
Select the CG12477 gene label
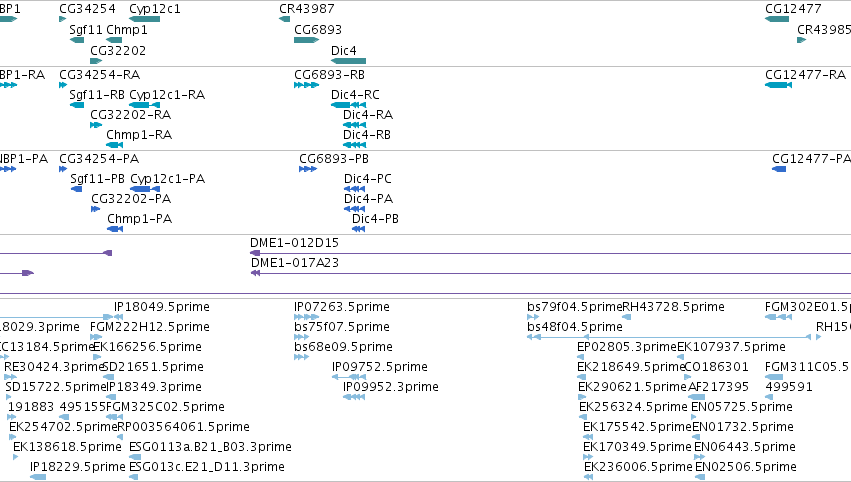(x=793, y=9)
